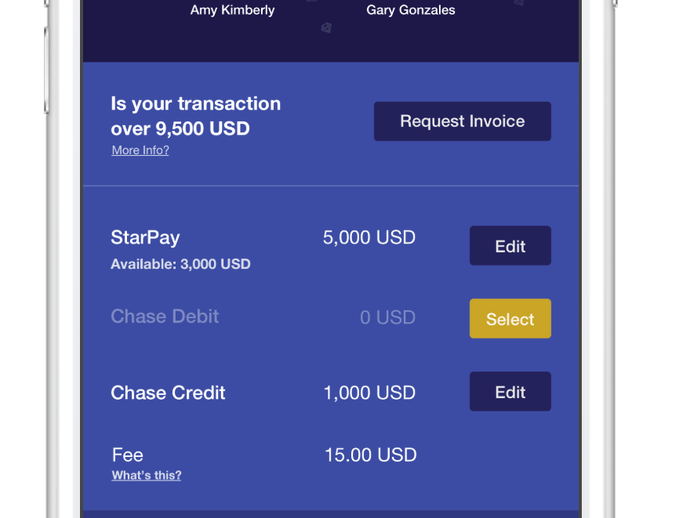Tap the Gary Gonzales name

pyautogui.click(x=410, y=10)
